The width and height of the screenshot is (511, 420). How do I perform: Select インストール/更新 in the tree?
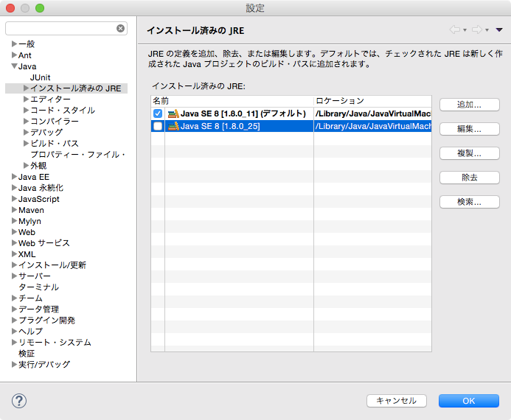click(x=52, y=265)
